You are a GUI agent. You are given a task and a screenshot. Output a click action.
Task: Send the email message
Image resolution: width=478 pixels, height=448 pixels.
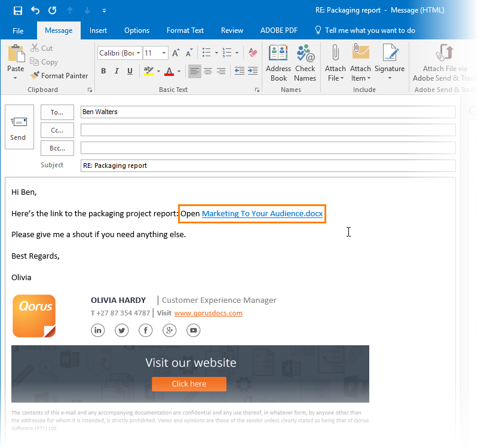coord(19,127)
